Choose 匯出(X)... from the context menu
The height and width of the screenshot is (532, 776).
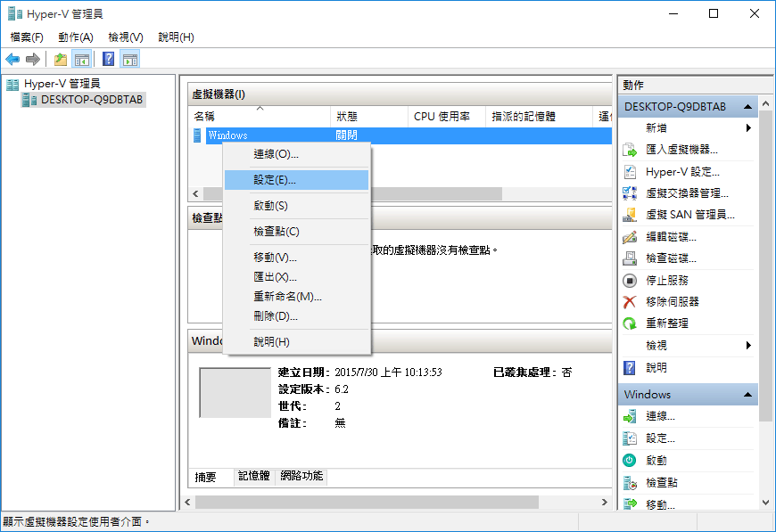click(296, 277)
